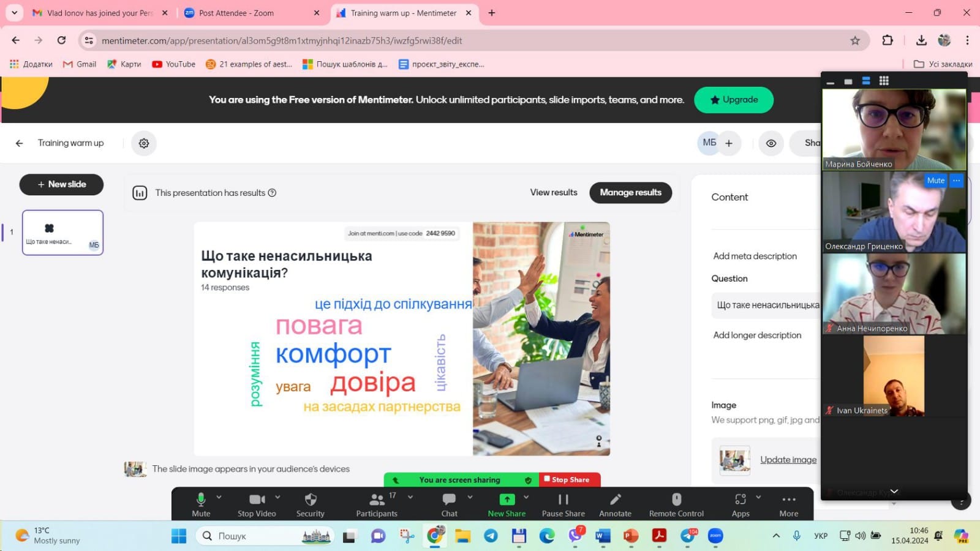Expand the audio options arrow beside Mute
This screenshot has height=551, width=980.
click(x=219, y=497)
